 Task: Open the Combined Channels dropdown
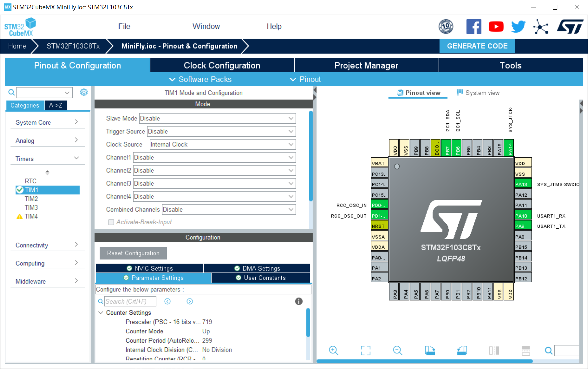[x=229, y=209]
